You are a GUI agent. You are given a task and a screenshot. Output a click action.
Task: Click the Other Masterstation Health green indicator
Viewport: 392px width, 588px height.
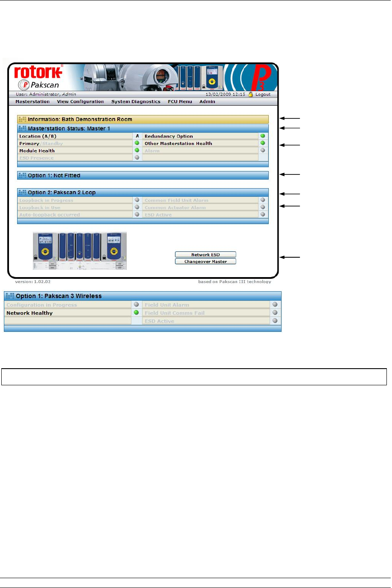[263, 143]
